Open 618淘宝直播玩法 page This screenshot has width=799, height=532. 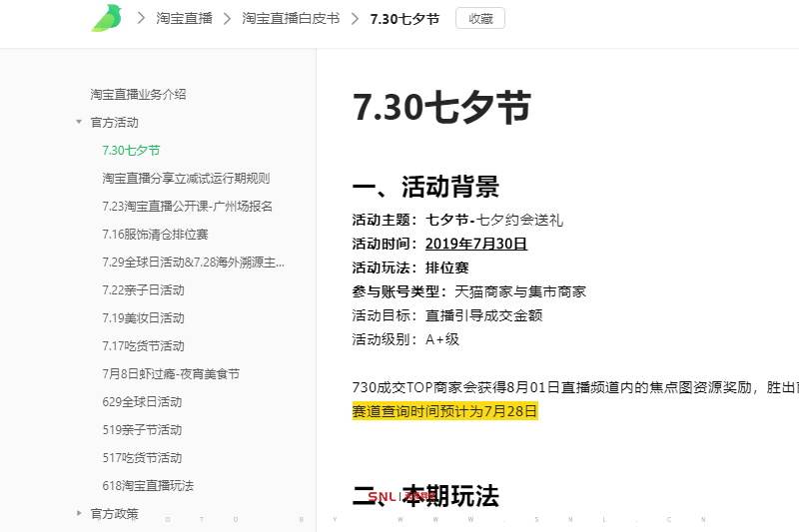pyautogui.click(x=148, y=486)
